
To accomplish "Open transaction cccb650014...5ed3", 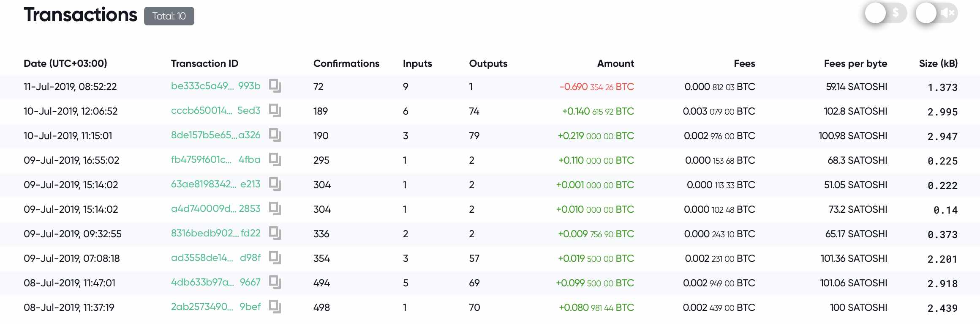I will (x=215, y=110).
